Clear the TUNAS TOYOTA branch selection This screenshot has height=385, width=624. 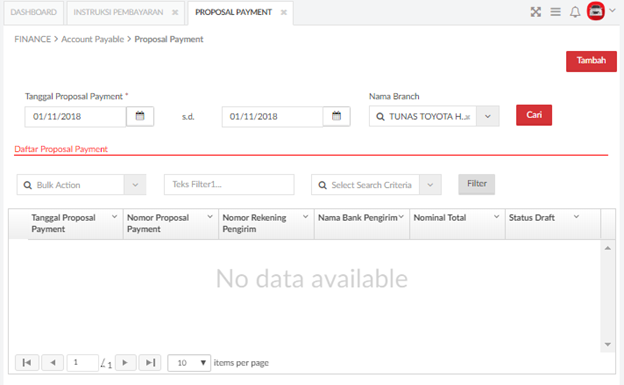pyautogui.click(x=467, y=117)
